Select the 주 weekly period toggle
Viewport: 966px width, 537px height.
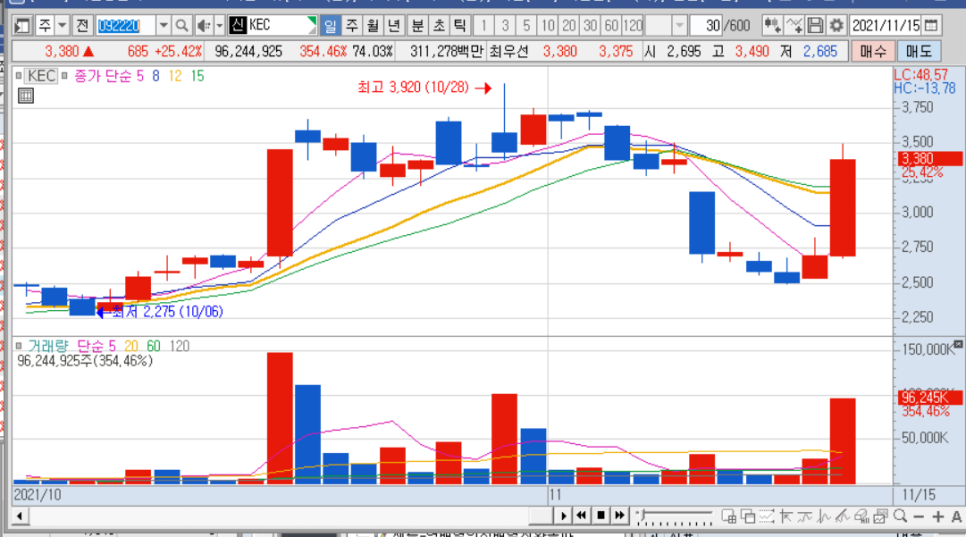(352, 26)
